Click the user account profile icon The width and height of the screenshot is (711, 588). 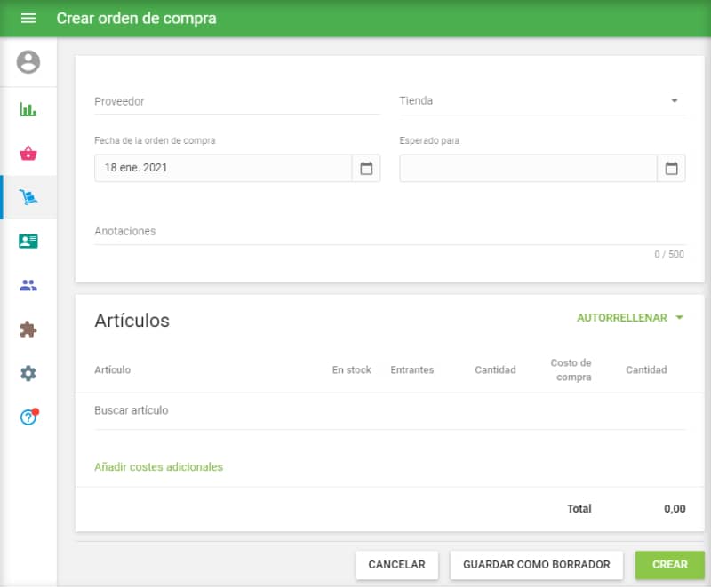[28, 62]
